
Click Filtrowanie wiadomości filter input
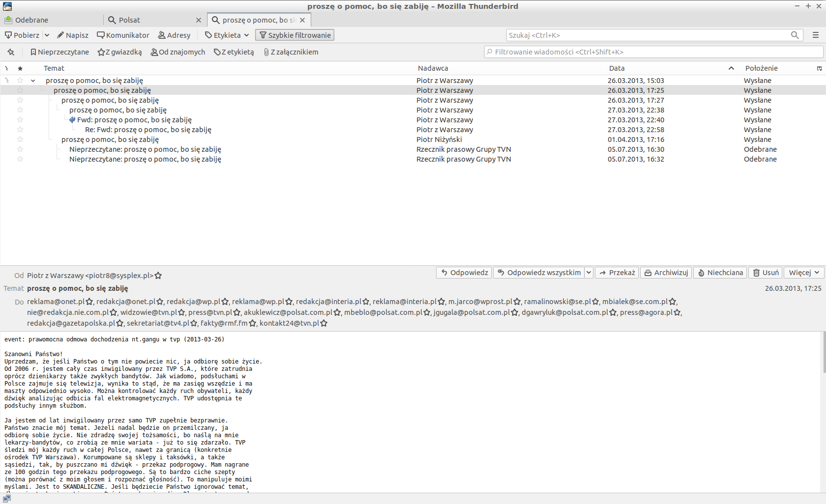click(x=653, y=52)
